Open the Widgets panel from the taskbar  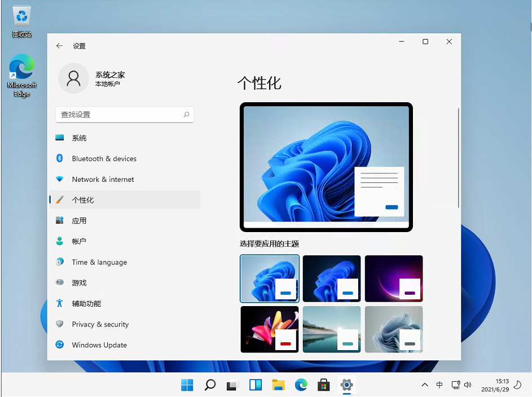point(255,385)
